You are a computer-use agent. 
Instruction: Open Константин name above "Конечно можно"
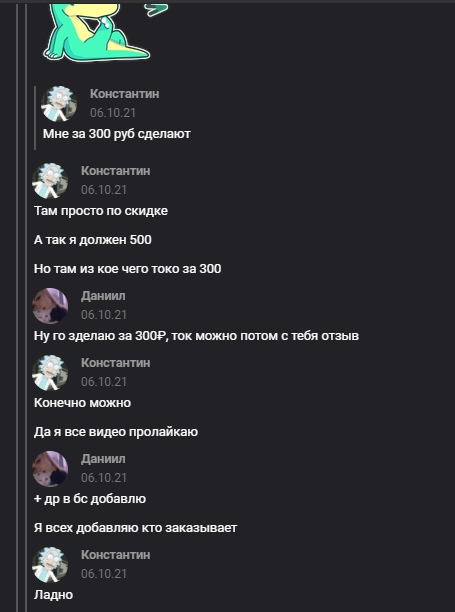[116, 363]
